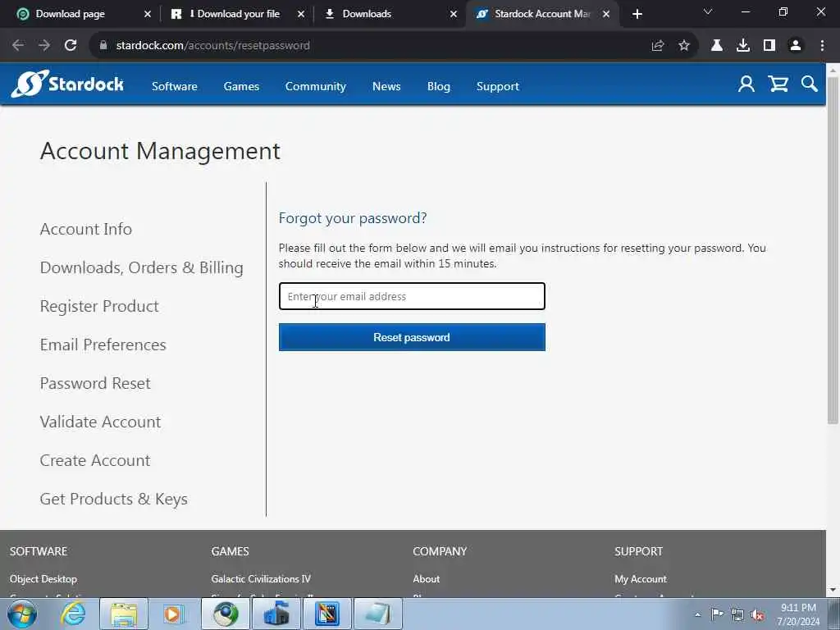Open the Community menu
Screen dimensions: 840x630
click(x=316, y=86)
